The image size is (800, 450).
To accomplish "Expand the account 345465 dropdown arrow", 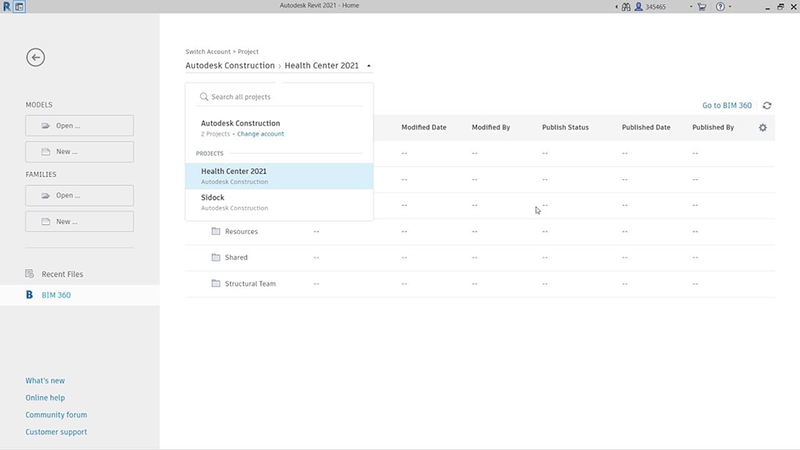I will (691, 7).
